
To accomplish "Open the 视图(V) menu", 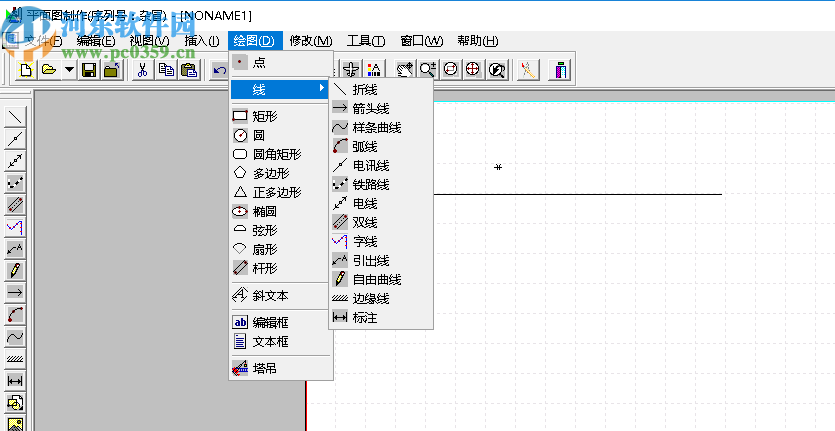I will pos(149,41).
